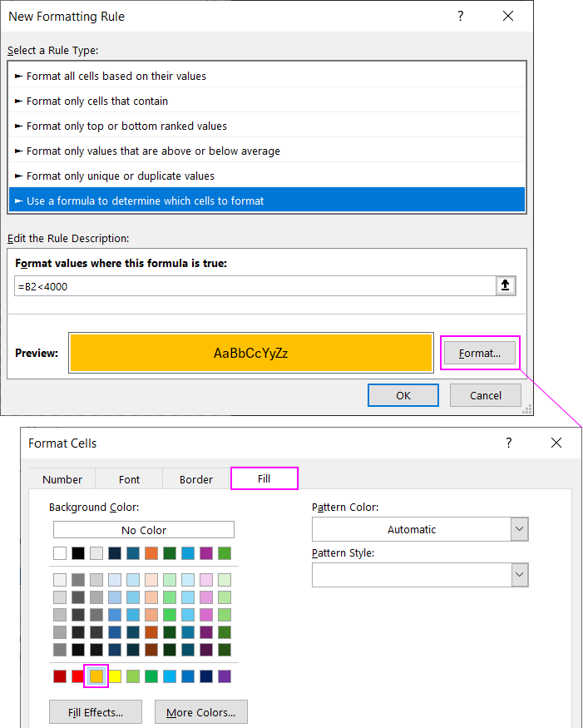
Task: Choose 'Format only unique or duplicate values'
Action: (x=267, y=176)
